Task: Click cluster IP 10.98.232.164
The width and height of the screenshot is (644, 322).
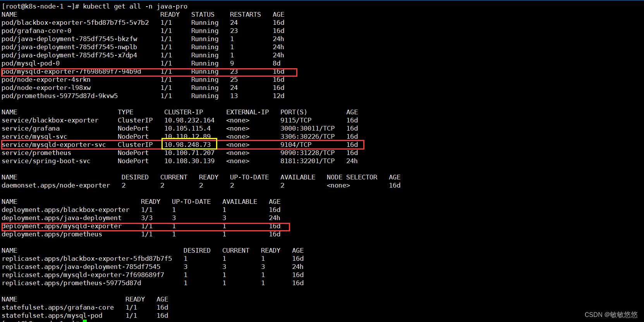Action: [x=189, y=120]
